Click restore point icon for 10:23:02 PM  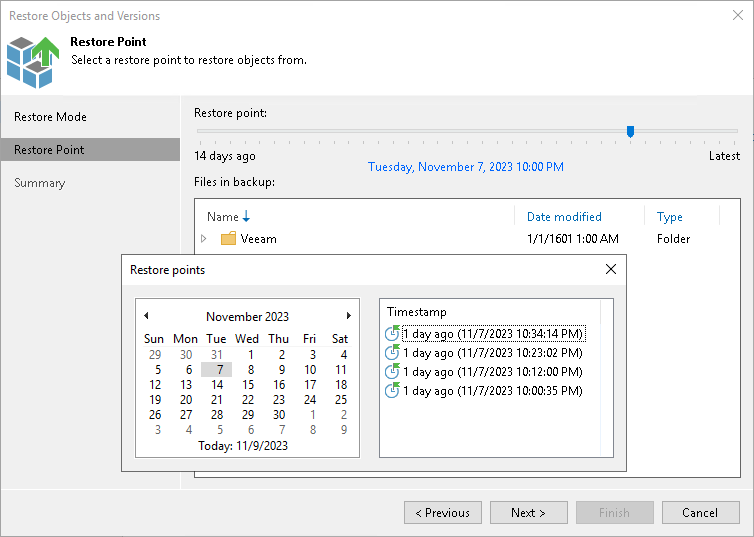[392, 352]
